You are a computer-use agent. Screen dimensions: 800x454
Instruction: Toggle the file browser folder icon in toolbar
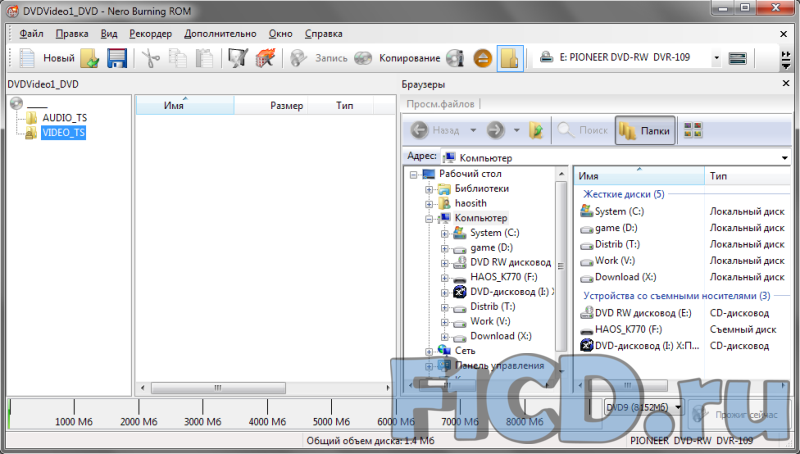(510, 58)
